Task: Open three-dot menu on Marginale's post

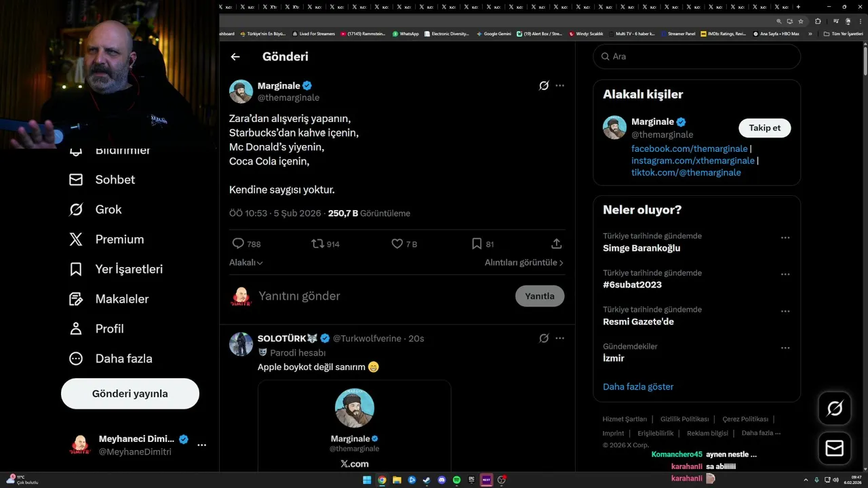Action: pos(559,85)
